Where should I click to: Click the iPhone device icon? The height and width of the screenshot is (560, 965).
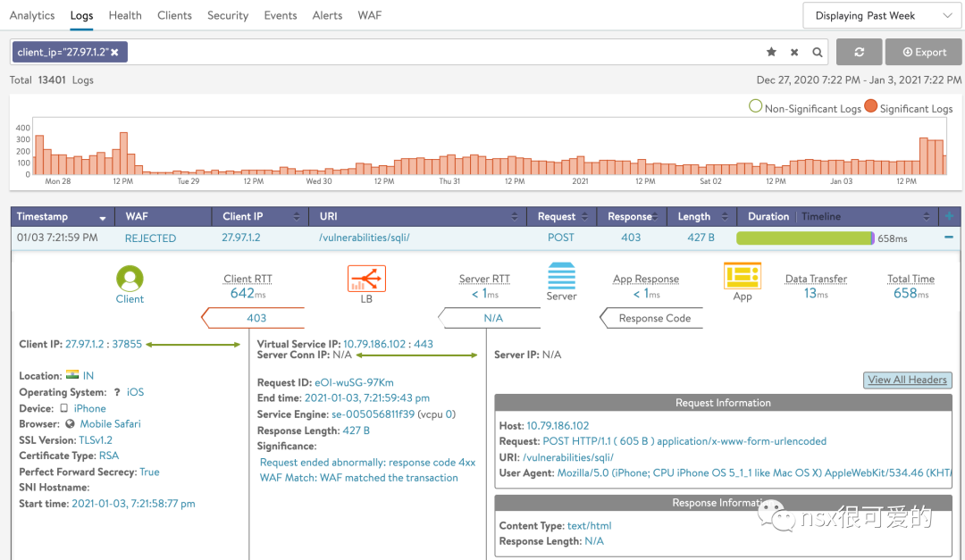[x=63, y=408]
